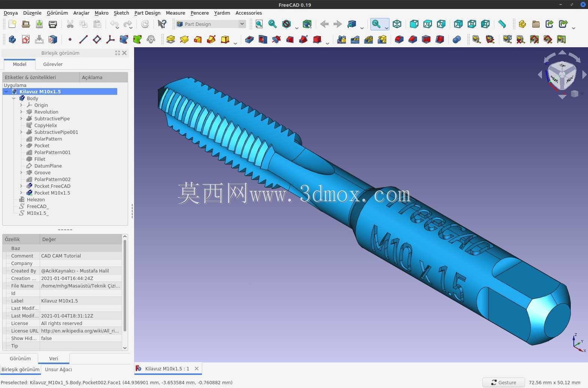
Task: Select the datum line tool
Action: tap(84, 39)
